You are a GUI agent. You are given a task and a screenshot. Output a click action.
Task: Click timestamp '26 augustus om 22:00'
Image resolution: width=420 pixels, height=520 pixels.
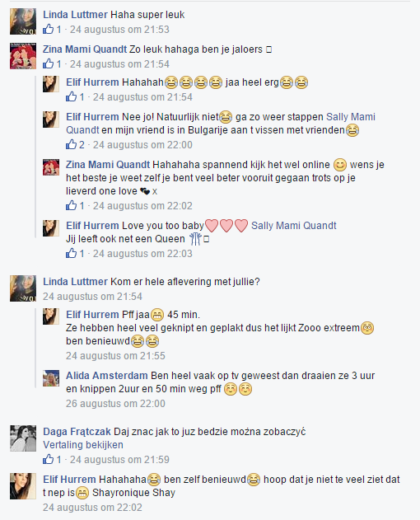click(x=115, y=403)
